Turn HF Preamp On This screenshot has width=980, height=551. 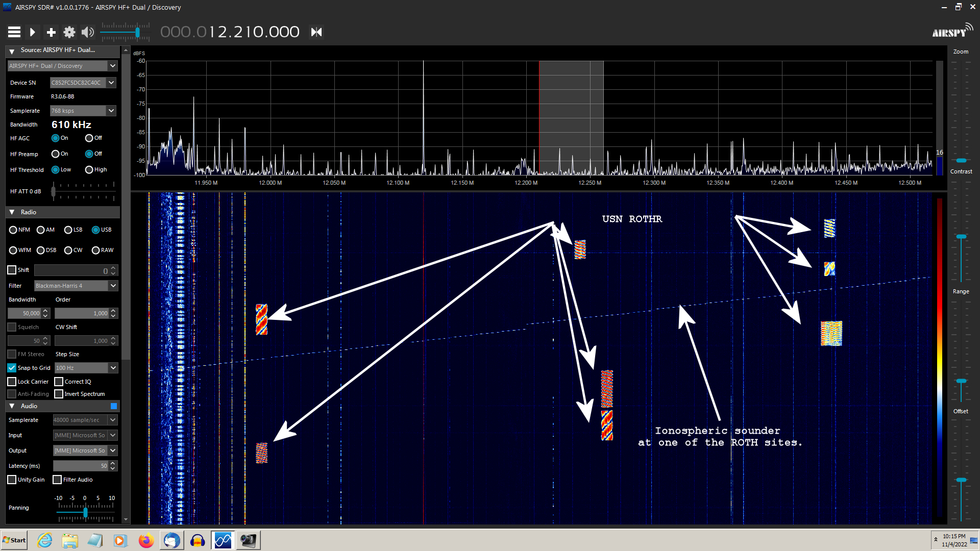pos(55,154)
